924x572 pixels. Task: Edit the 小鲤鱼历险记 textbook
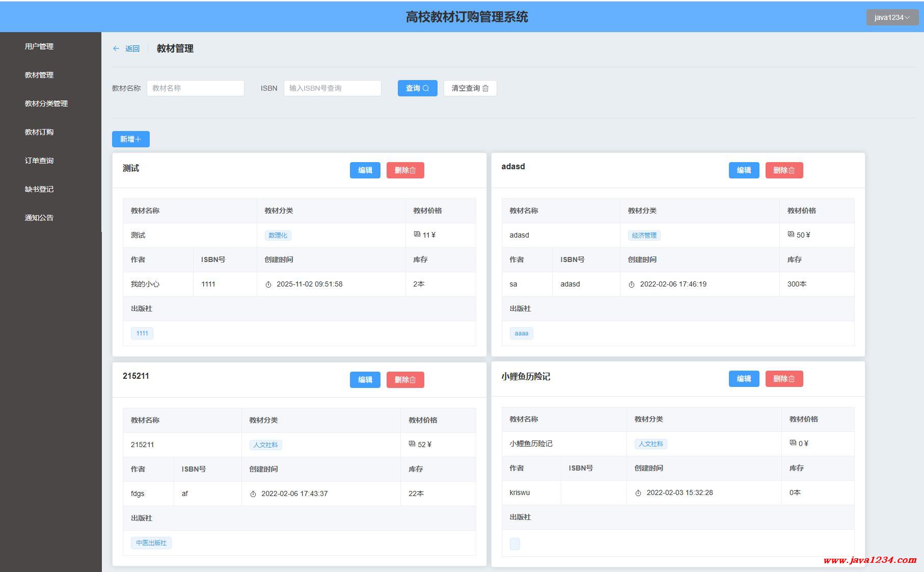tap(744, 379)
